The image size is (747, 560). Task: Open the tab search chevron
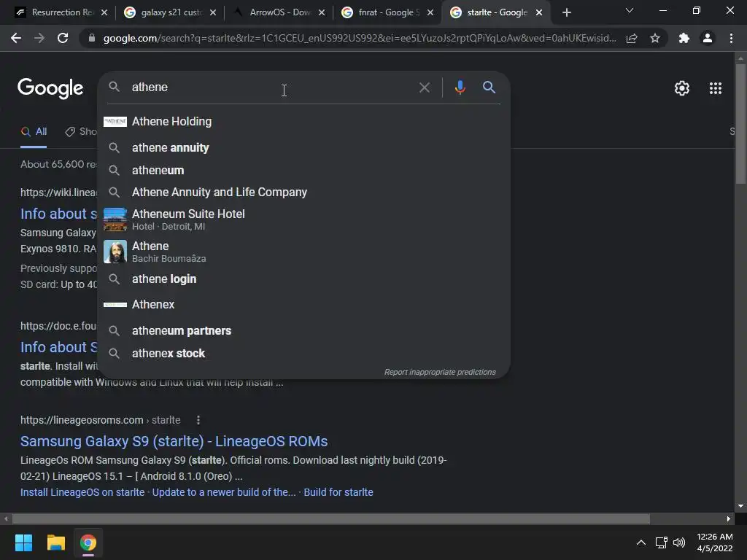630,10
